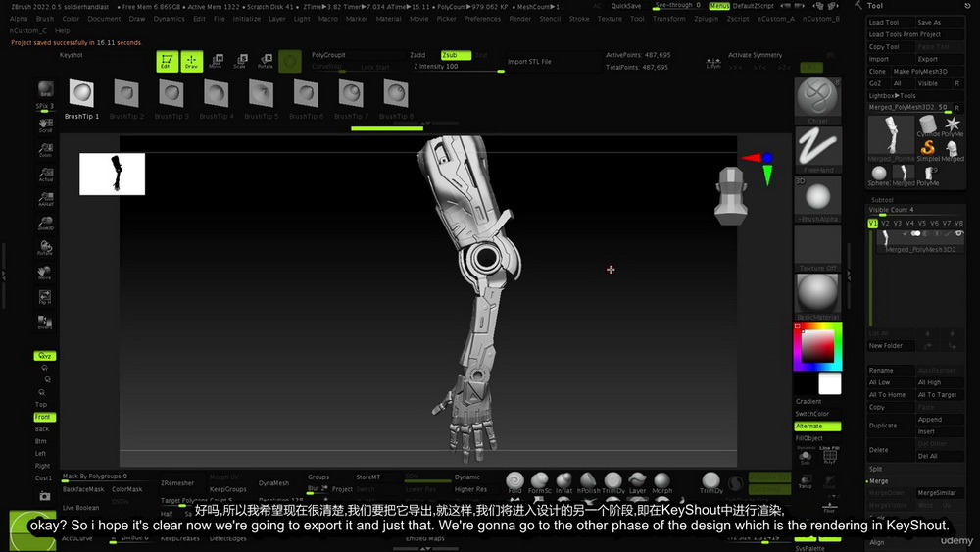Screen dimensions: 980x552
Task: Switch to Back view
Action: pyautogui.click(x=42, y=429)
